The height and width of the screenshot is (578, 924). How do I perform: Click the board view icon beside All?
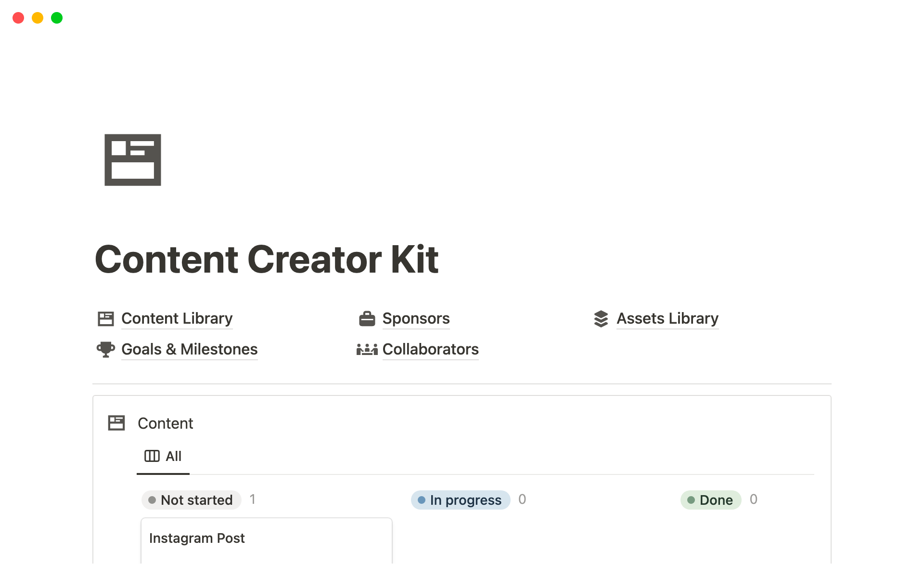click(x=152, y=456)
